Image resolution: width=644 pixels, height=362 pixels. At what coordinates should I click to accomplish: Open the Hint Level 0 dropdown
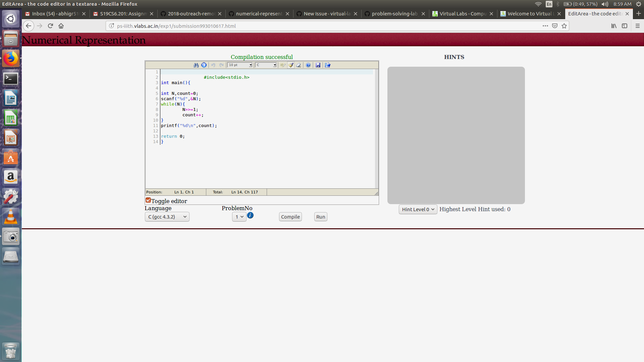tap(418, 209)
